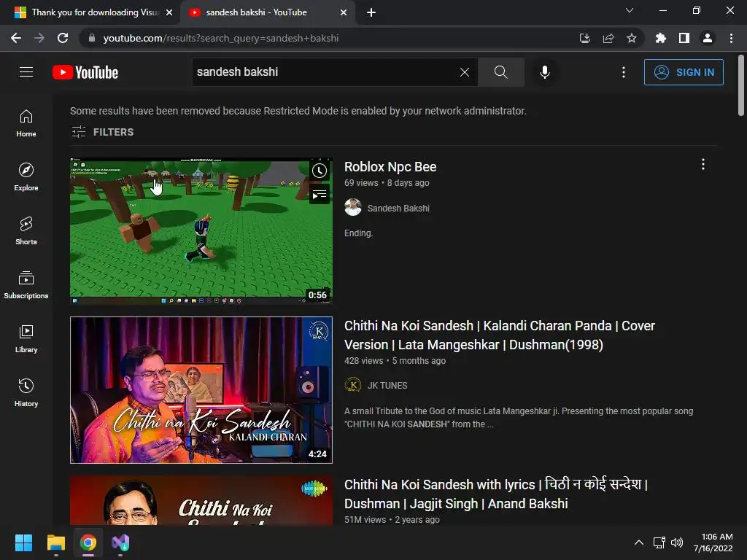Open Chrome three-dot menu
Viewport: 747px width, 560px height.
[x=731, y=38]
